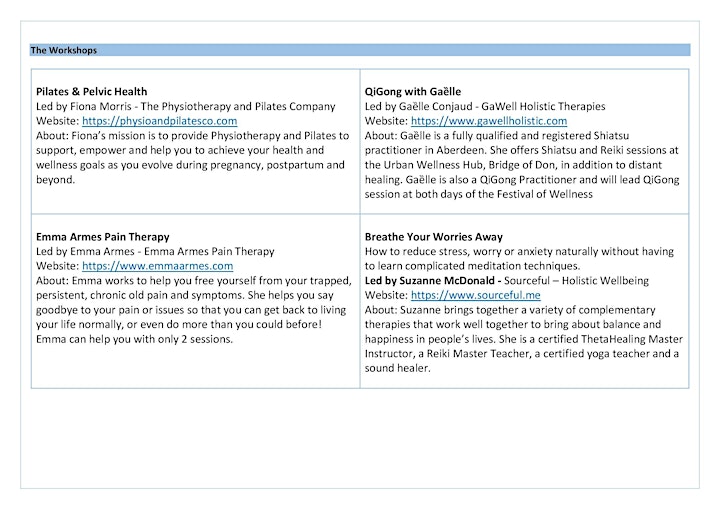Viewport: 720px width, 509px height.
Task: Click the 'sound healer.' final line
Action: [x=397, y=368]
